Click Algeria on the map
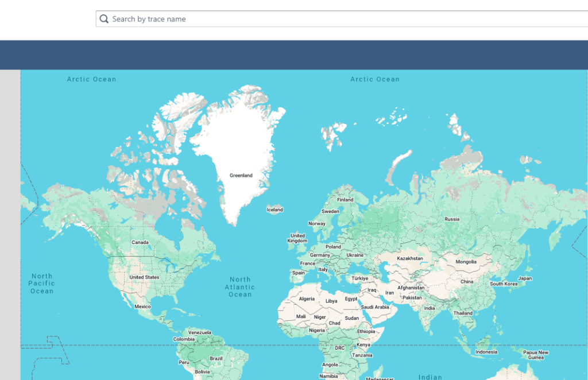Image resolution: width=588 pixels, height=380 pixels. click(x=307, y=299)
